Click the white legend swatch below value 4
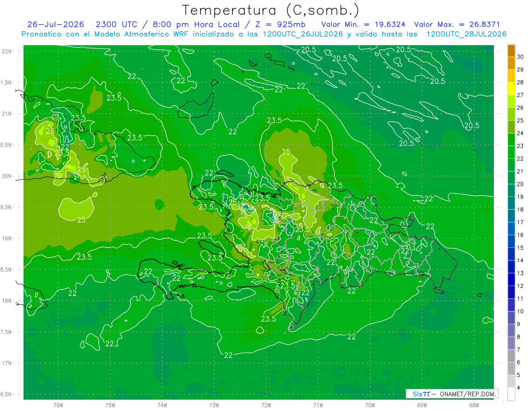Image resolution: width=532 pixels, height=411 pixels. [x=511, y=394]
